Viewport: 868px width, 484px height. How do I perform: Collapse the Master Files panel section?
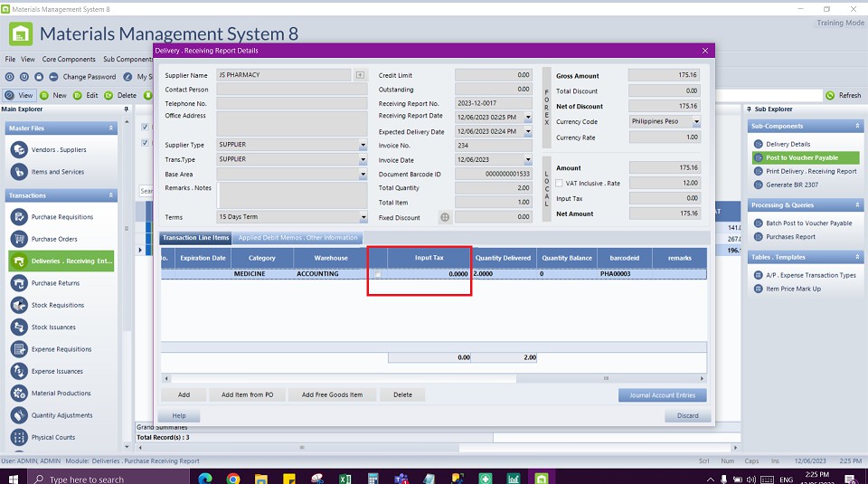coord(111,128)
